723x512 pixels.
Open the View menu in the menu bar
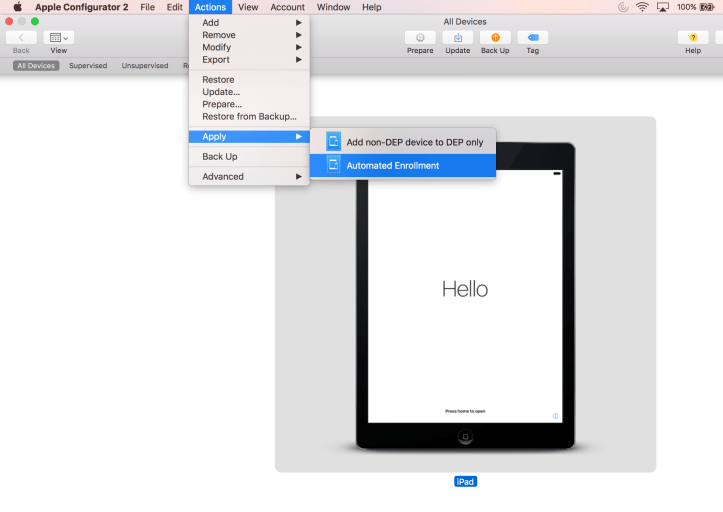pyautogui.click(x=248, y=7)
